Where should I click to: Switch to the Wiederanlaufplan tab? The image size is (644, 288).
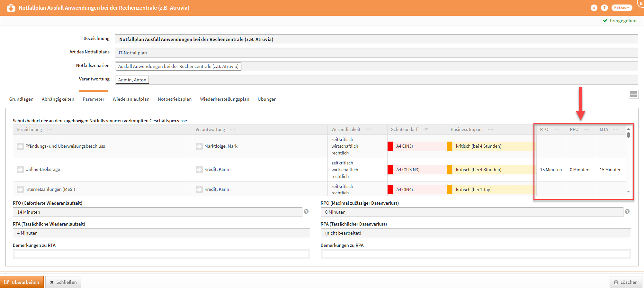(x=131, y=99)
